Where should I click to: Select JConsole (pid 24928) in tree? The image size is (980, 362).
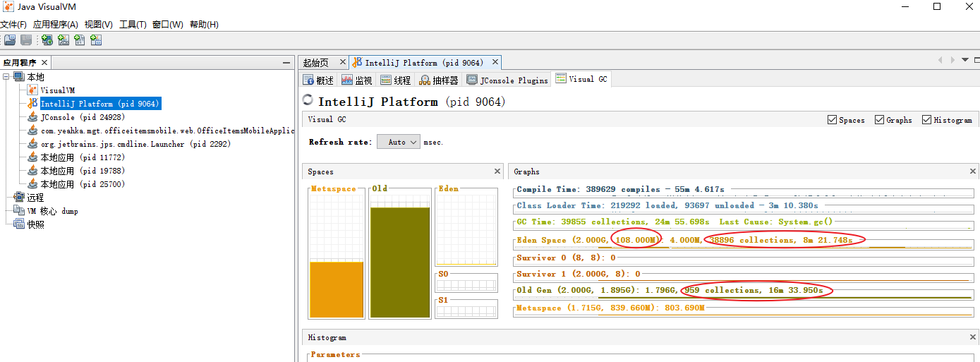(x=75, y=117)
